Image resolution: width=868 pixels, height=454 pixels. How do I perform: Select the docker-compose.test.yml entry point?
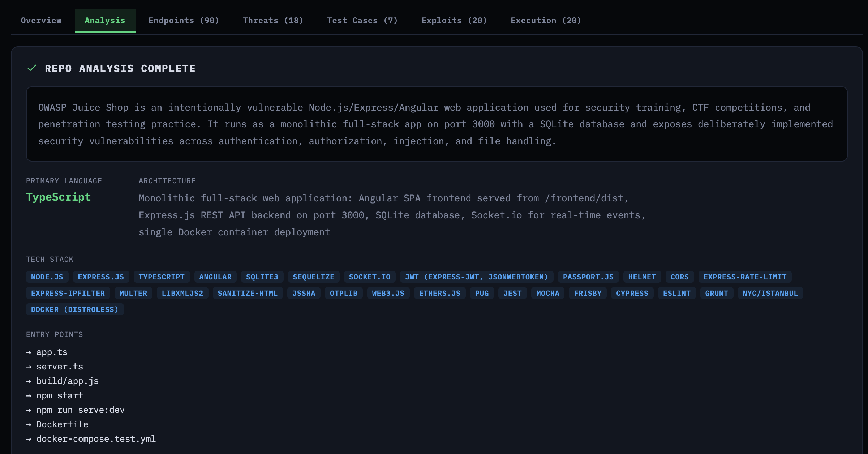tap(96, 439)
